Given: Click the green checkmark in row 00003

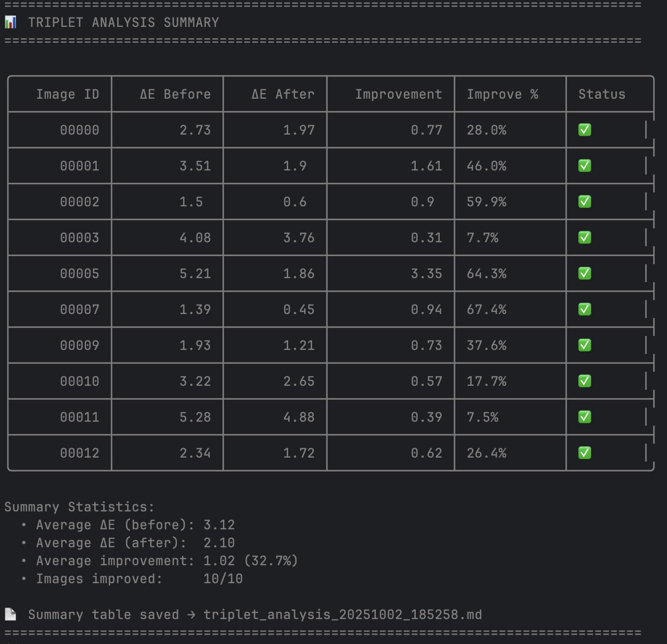Looking at the screenshot, I should pyautogui.click(x=584, y=238).
